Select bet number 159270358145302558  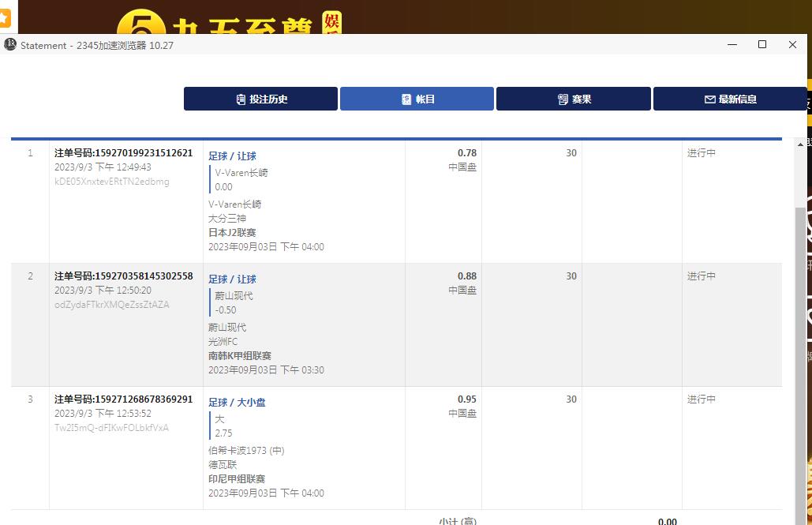123,276
